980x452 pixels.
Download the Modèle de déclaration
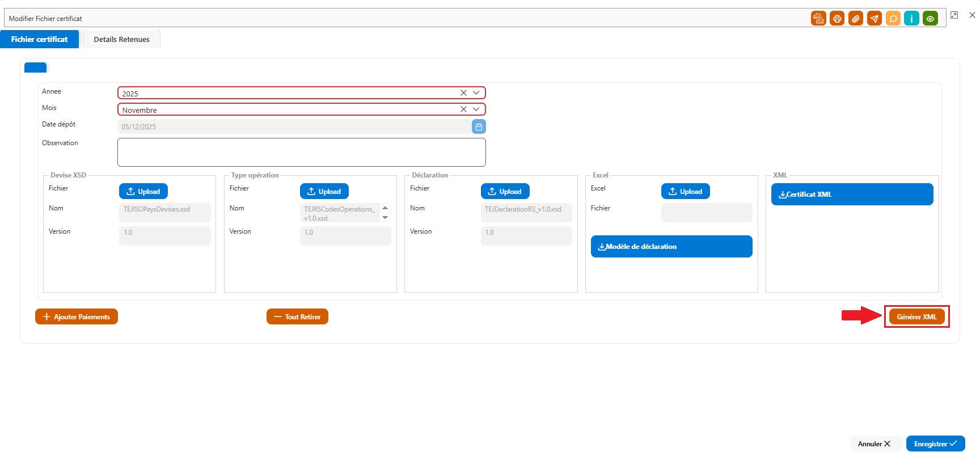671,246
